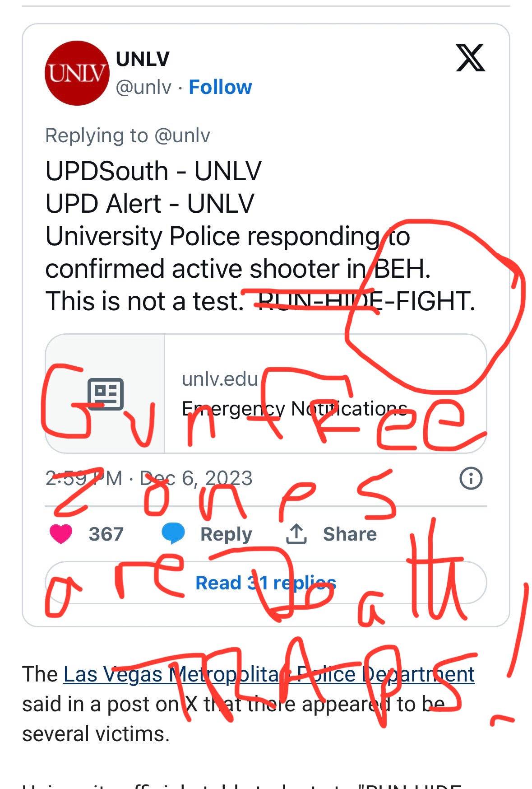The width and height of the screenshot is (532, 789).
Task: Like the tweet with the pink heart
Action: click(x=61, y=534)
